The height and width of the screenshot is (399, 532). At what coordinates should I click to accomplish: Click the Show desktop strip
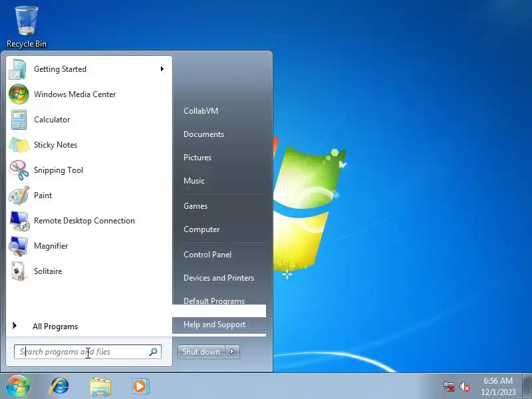(527, 386)
